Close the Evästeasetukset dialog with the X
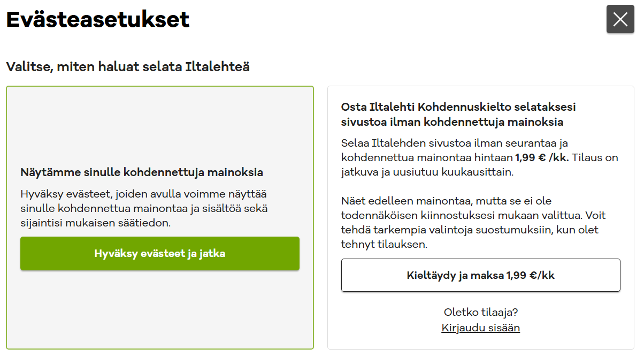The width and height of the screenshot is (644, 356). click(x=620, y=19)
